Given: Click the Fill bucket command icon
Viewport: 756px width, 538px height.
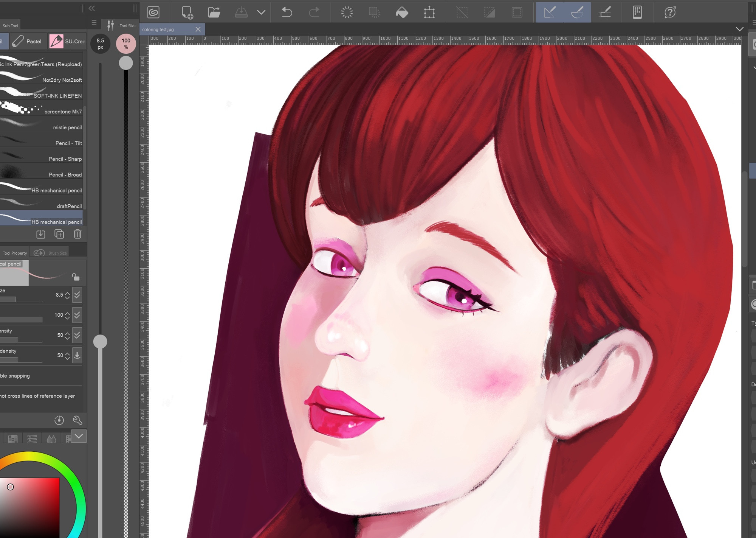Looking at the screenshot, I should pyautogui.click(x=402, y=12).
